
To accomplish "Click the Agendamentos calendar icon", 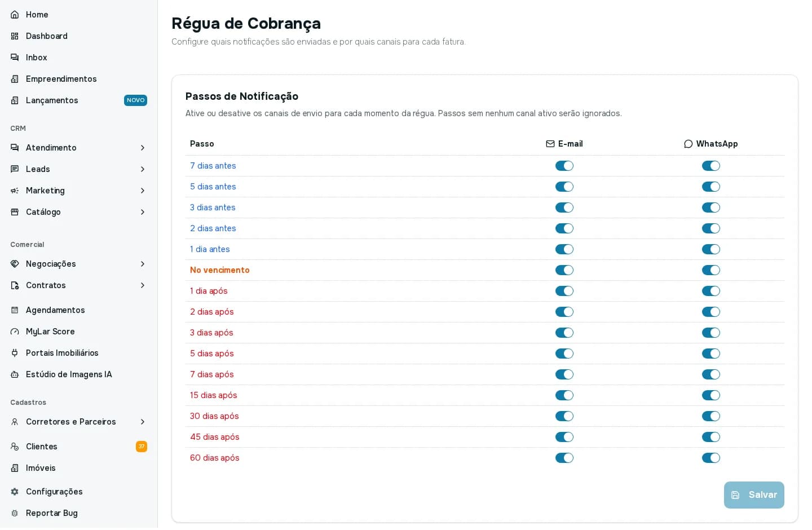I will [15, 310].
